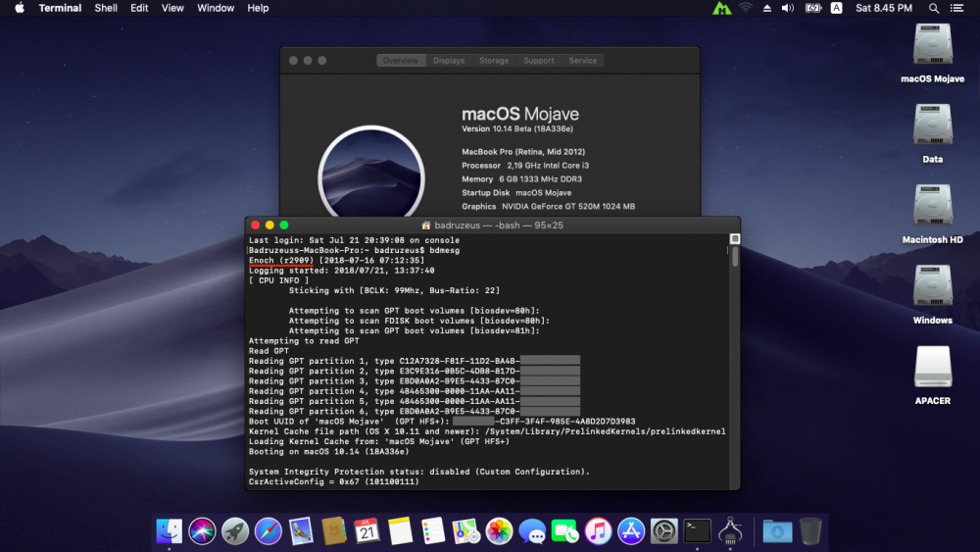
Task: Click the '[ CPU INFO ]' line in Terminal
Action: click(x=278, y=280)
